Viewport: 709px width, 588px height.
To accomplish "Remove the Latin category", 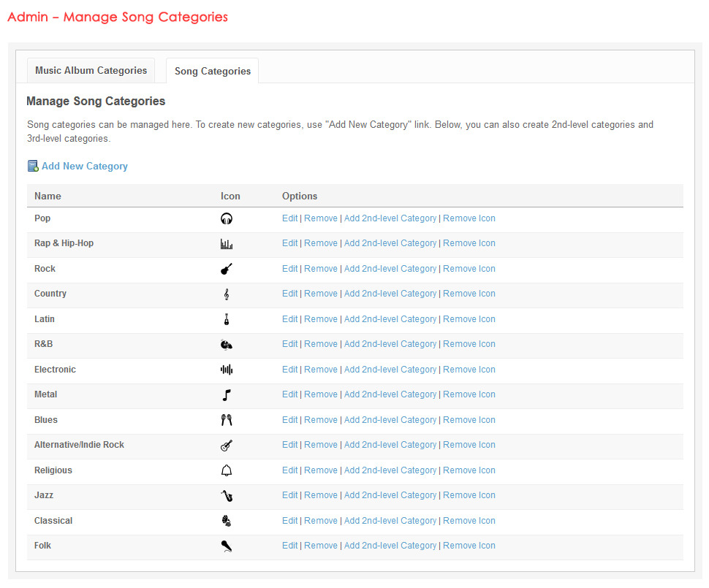I will pos(321,319).
